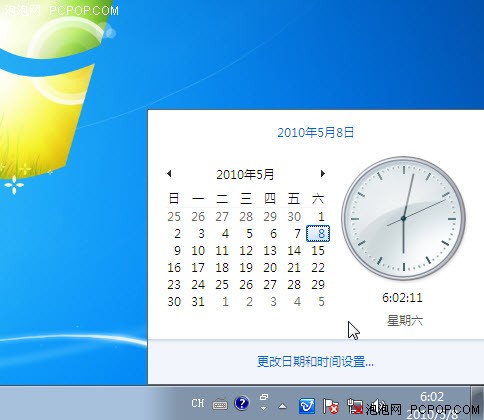Click the soft keyboard icon in language bar
484x420 pixels.
pos(220,404)
